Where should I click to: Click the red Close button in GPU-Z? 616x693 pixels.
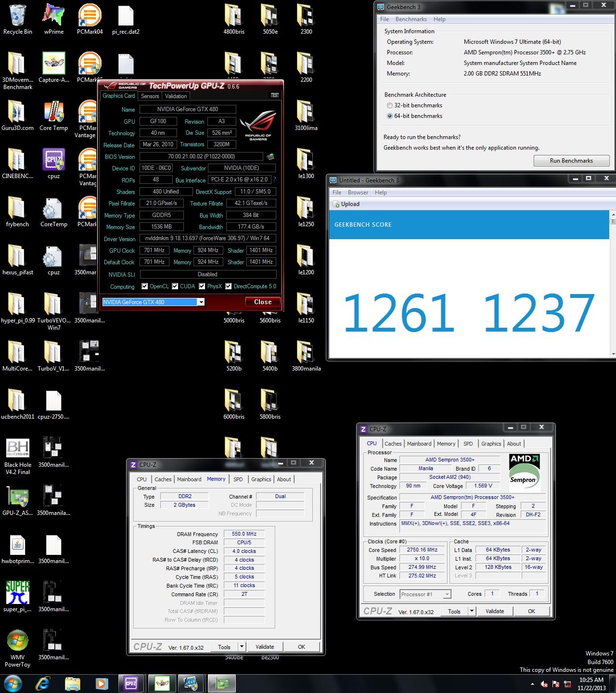[263, 302]
